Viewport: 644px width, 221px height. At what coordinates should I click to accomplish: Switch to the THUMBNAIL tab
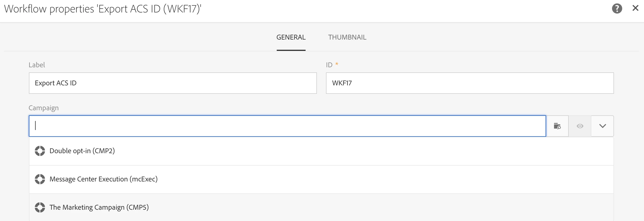tap(347, 37)
